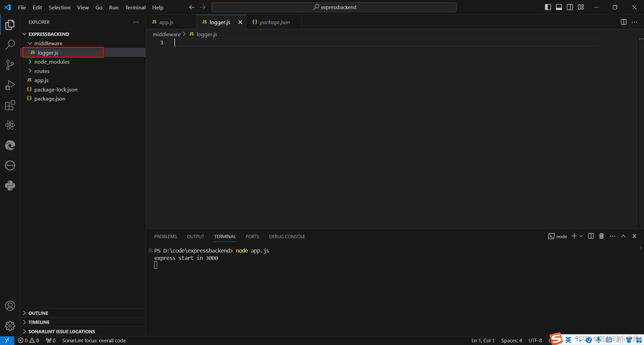The width and height of the screenshot is (644, 345).
Task: Switch to the PROBLEMS panel tab
Action: [166, 236]
